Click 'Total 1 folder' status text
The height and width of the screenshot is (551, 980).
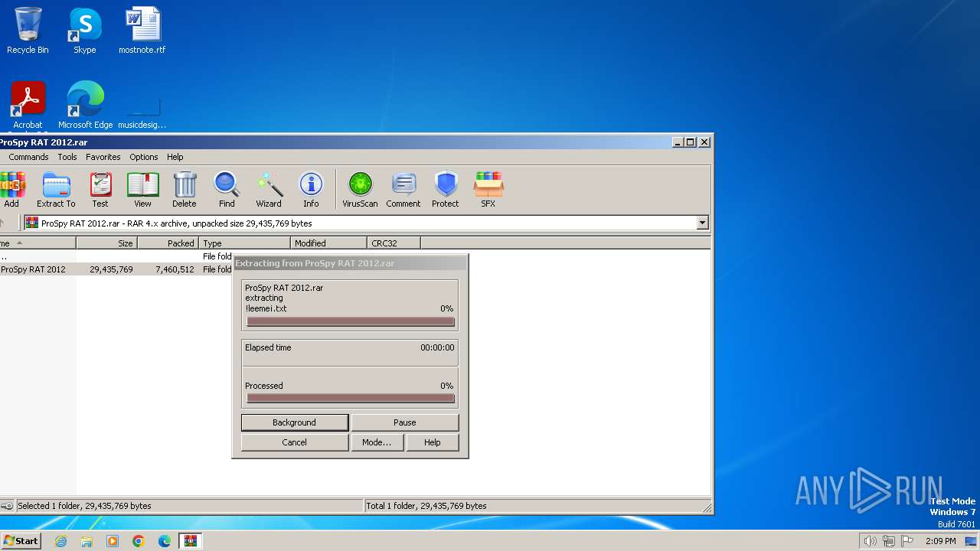426,506
